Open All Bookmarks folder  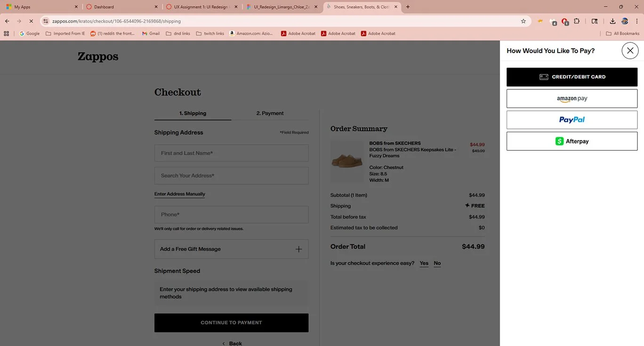(x=623, y=33)
